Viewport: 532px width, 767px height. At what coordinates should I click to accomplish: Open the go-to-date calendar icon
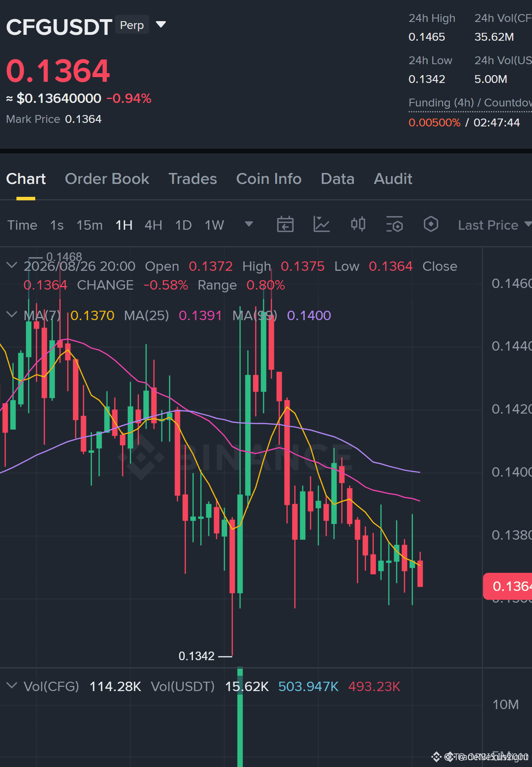pyautogui.click(x=285, y=224)
